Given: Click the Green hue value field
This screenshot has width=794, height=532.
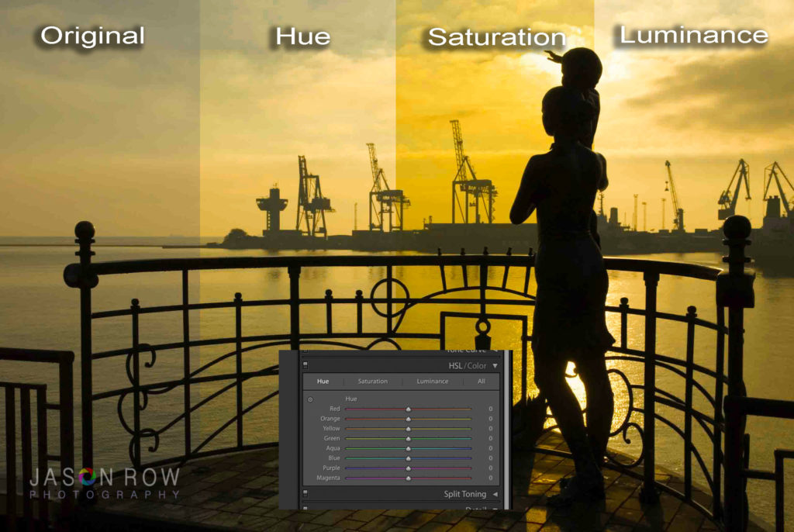Looking at the screenshot, I should (x=490, y=438).
